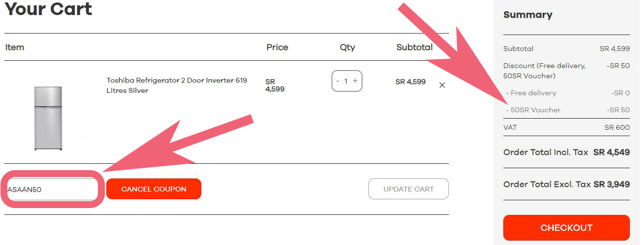Click the Update Cart button

(408, 189)
